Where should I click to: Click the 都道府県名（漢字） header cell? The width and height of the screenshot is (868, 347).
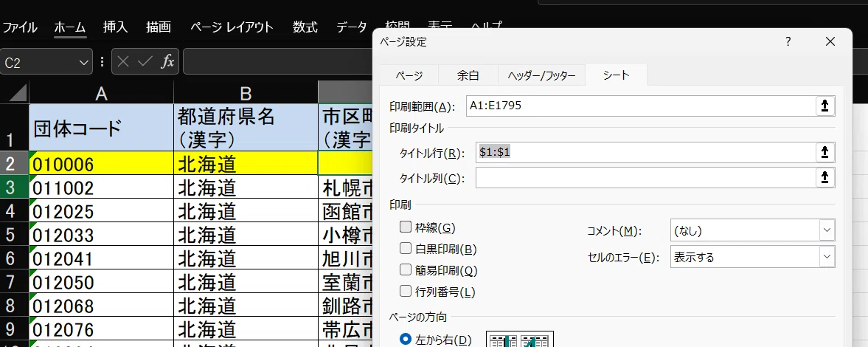click(246, 127)
